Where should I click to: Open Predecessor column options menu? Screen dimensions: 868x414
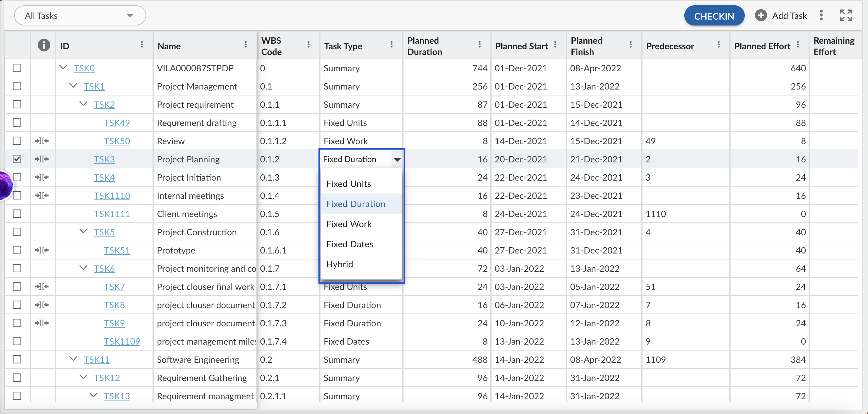[x=718, y=45]
